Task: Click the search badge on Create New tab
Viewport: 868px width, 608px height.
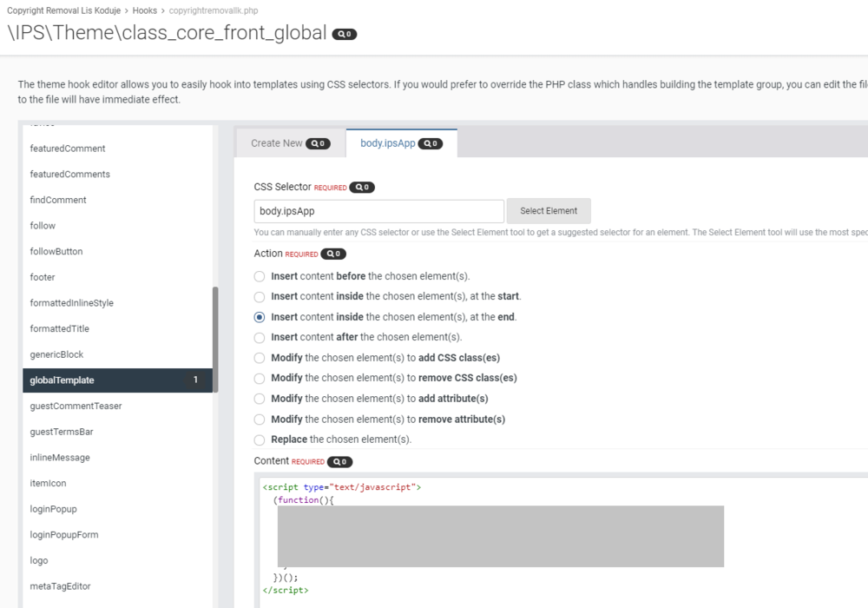Action: (x=318, y=143)
